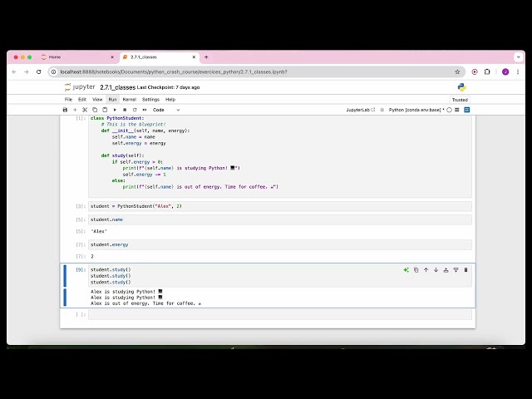
Task: Click the Jupyter logo
Action: [80, 87]
